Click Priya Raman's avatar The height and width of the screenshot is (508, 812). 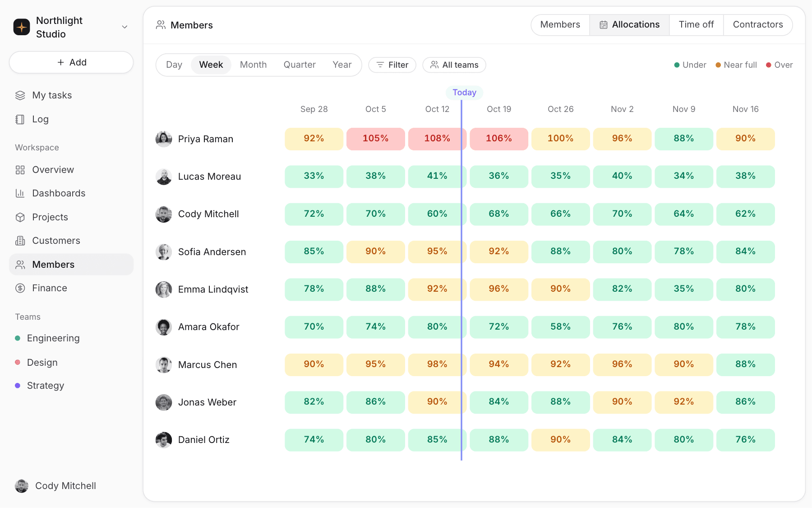click(164, 139)
